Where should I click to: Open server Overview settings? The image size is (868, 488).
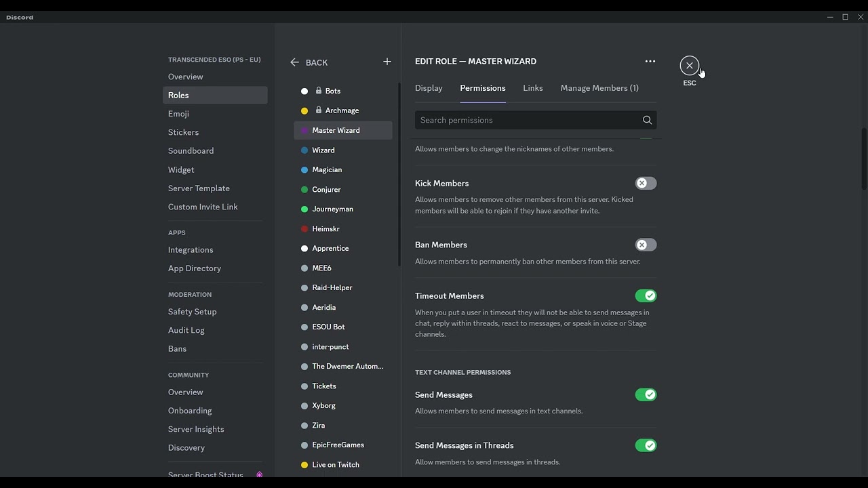click(215, 77)
